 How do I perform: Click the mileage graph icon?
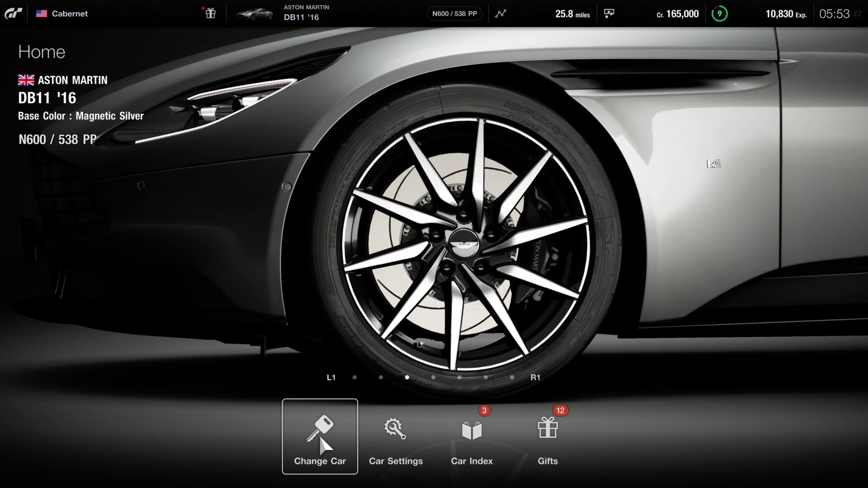pos(500,14)
